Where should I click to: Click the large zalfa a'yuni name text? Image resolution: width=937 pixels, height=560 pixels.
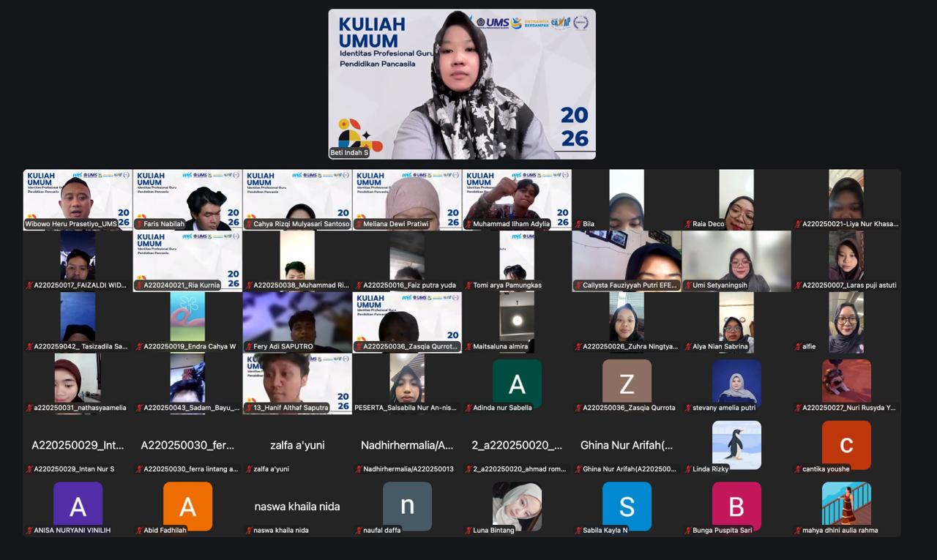tap(297, 445)
